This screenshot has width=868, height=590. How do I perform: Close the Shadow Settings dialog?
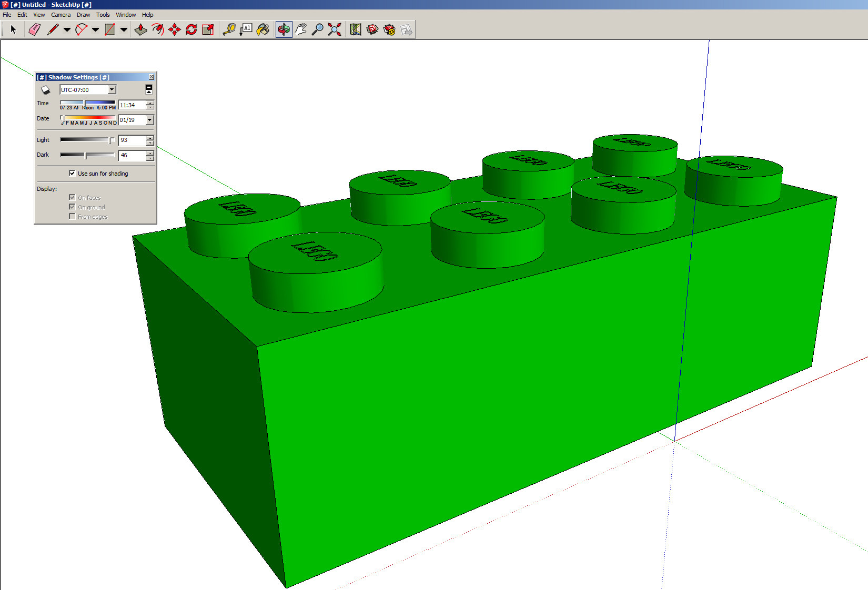[x=152, y=77]
